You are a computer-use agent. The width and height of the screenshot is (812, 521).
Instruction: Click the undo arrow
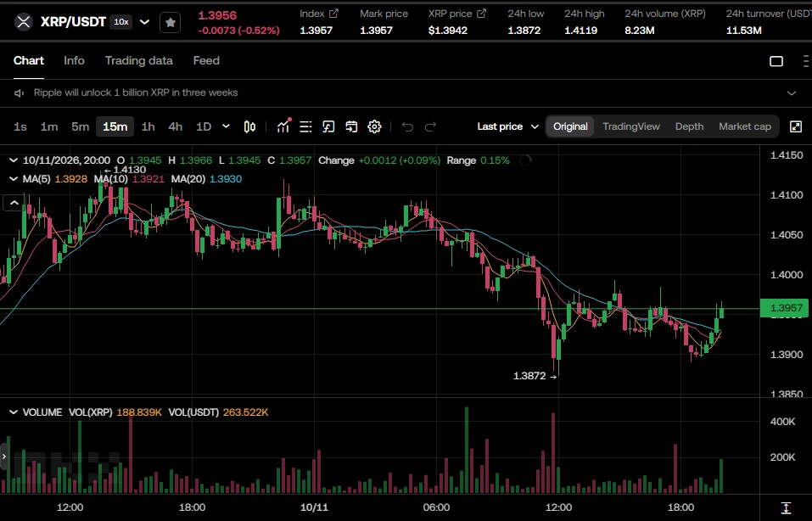click(407, 127)
